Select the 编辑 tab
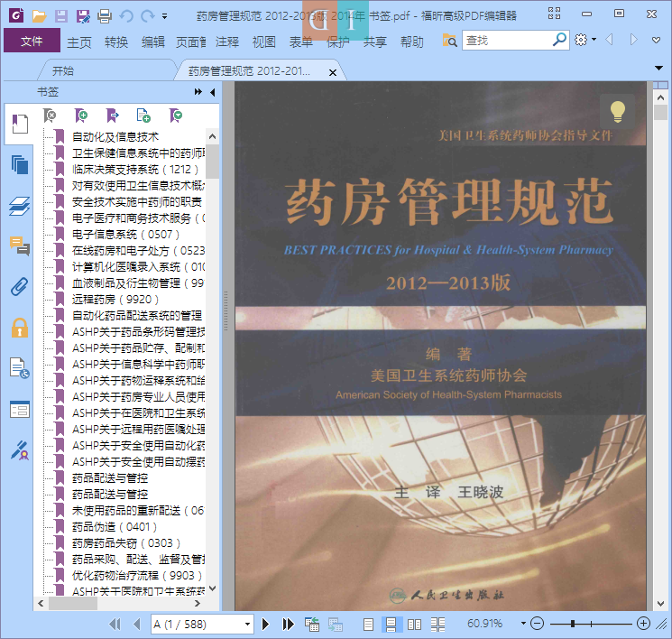Screen dimensions: 672x639 [153, 42]
